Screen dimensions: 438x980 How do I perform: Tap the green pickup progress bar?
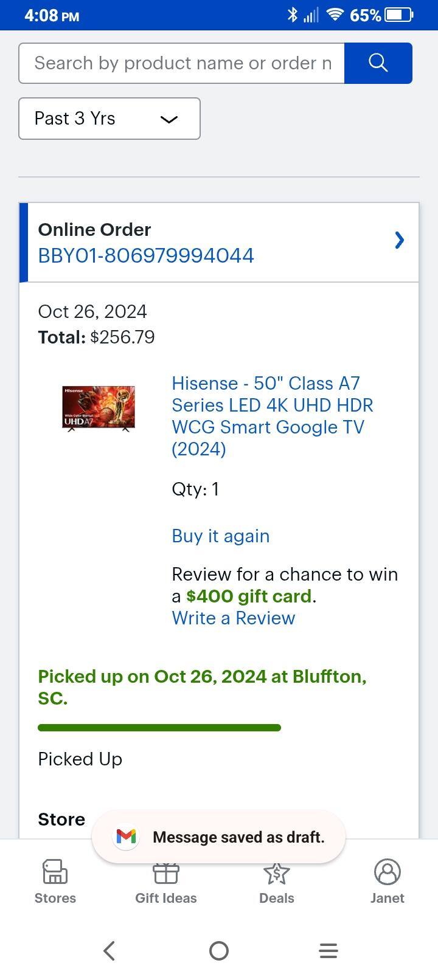(159, 727)
